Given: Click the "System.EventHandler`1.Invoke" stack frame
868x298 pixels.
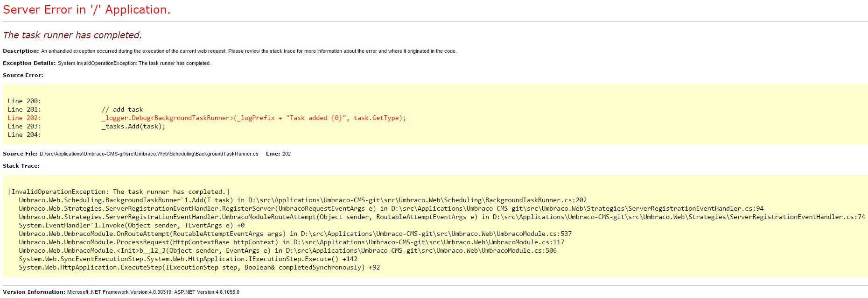Looking at the screenshot, I should (x=132, y=225).
